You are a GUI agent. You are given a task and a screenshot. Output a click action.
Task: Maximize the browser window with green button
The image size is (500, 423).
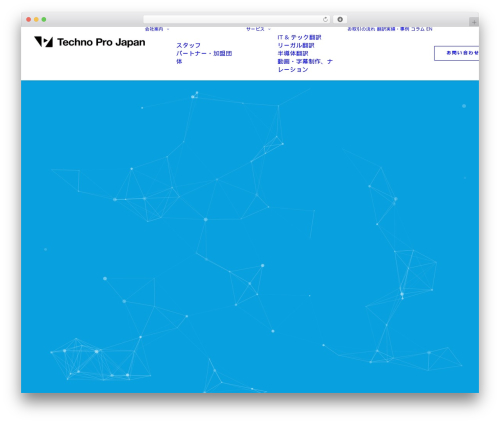point(44,19)
